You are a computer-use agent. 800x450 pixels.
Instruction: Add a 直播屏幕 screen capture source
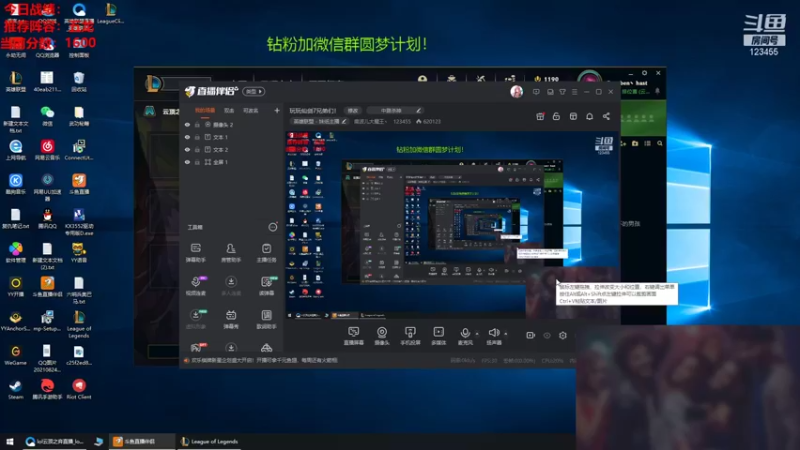[354, 336]
